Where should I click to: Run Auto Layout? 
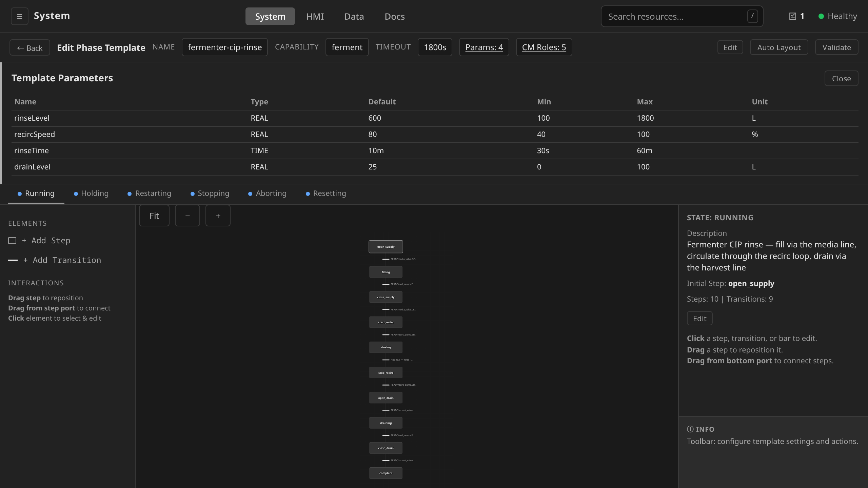[779, 47]
